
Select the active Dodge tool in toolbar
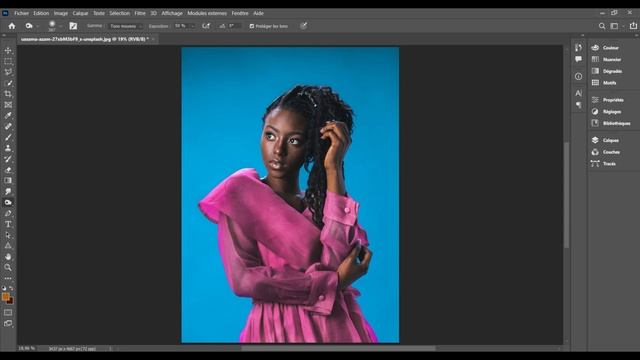(8, 202)
